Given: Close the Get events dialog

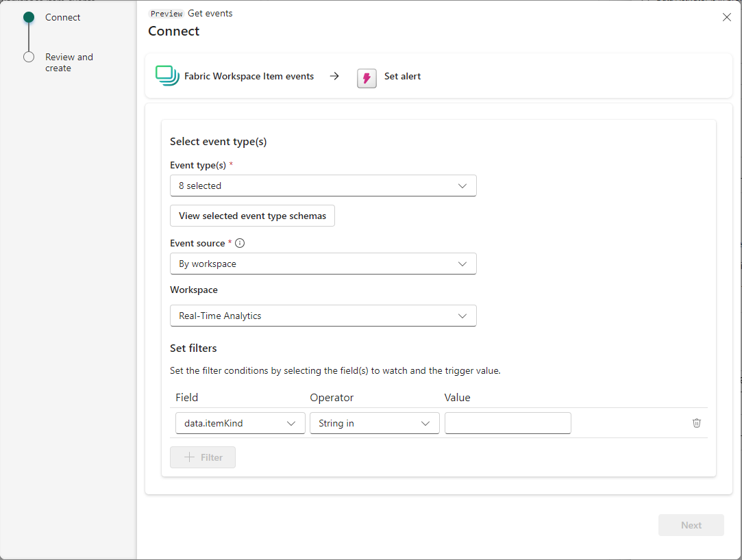Looking at the screenshot, I should (x=727, y=17).
